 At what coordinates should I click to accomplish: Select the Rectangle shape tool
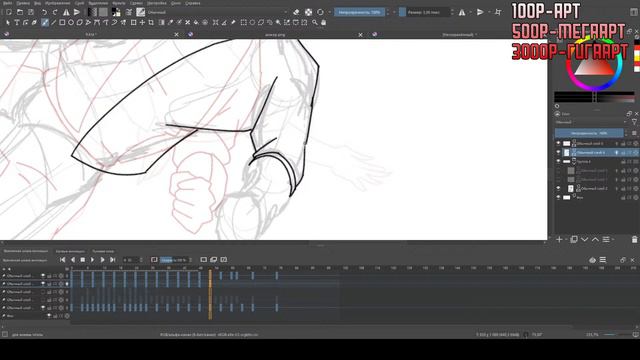tap(62, 22)
